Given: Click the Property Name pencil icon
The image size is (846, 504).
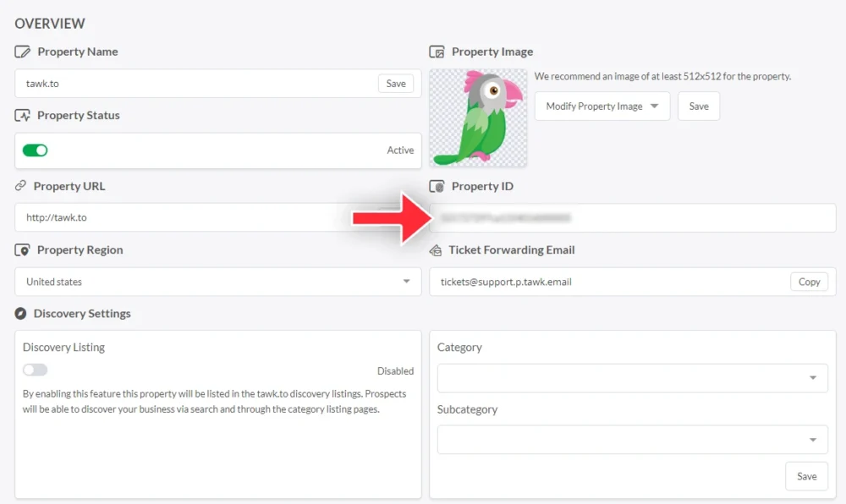Looking at the screenshot, I should 23,52.
